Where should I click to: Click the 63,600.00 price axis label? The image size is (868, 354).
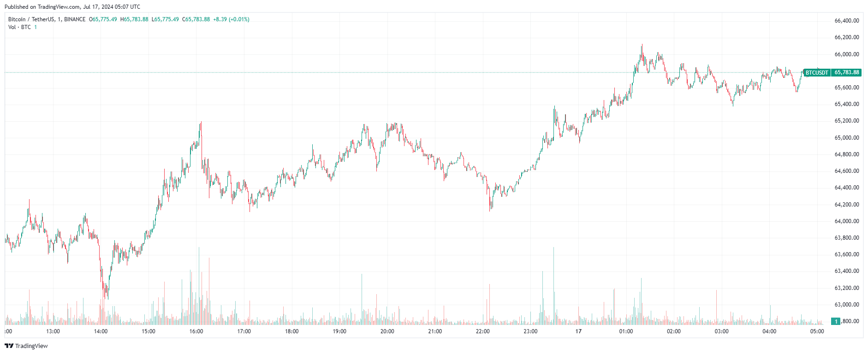click(x=847, y=254)
